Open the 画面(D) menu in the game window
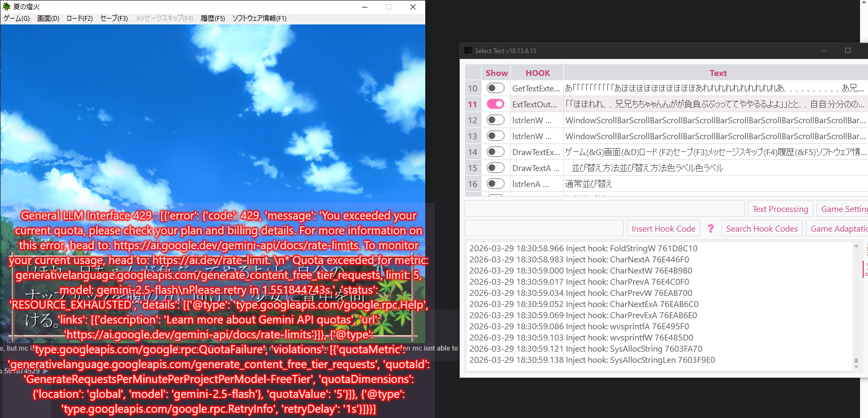 48,18
